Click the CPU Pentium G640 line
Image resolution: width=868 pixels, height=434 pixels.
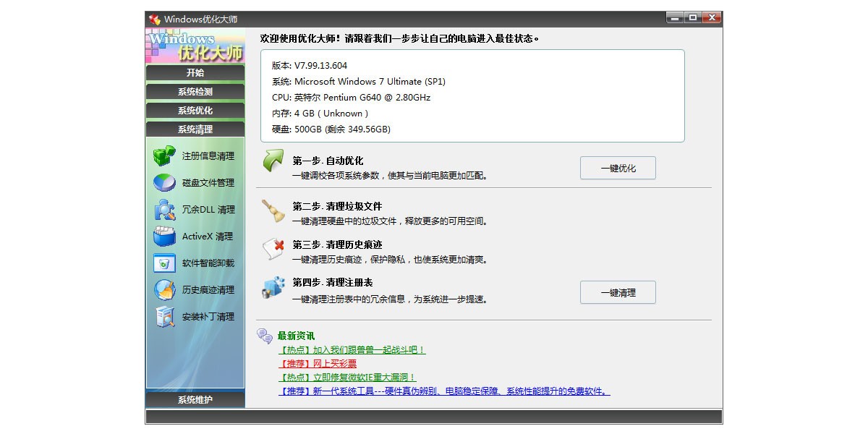pos(351,98)
